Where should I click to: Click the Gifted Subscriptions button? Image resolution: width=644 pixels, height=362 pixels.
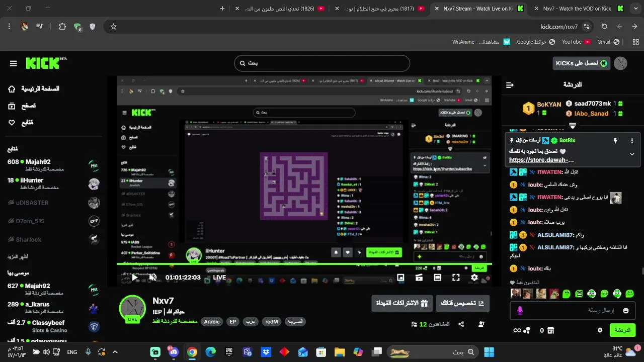(402, 303)
